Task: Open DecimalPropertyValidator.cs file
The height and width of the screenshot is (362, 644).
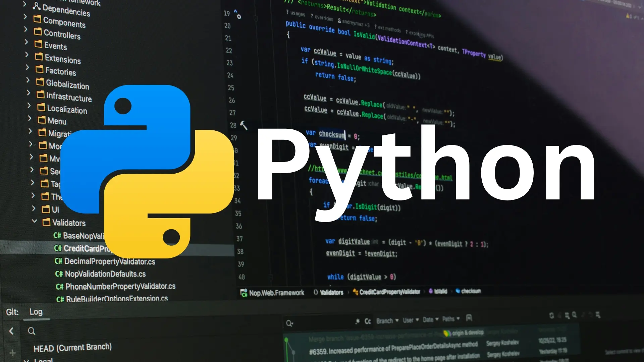Action: (109, 261)
